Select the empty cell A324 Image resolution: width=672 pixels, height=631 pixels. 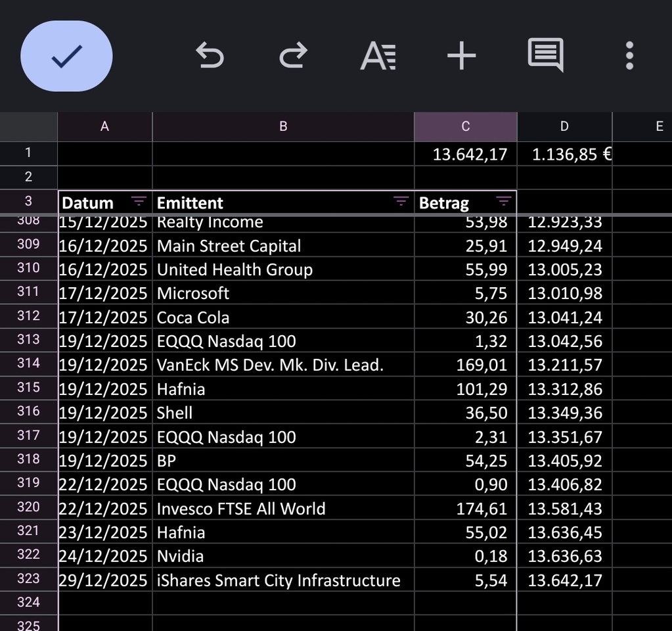[x=104, y=603]
